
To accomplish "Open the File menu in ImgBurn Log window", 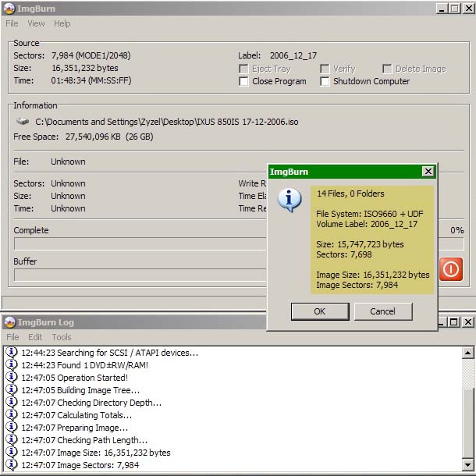I will click(x=12, y=337).
